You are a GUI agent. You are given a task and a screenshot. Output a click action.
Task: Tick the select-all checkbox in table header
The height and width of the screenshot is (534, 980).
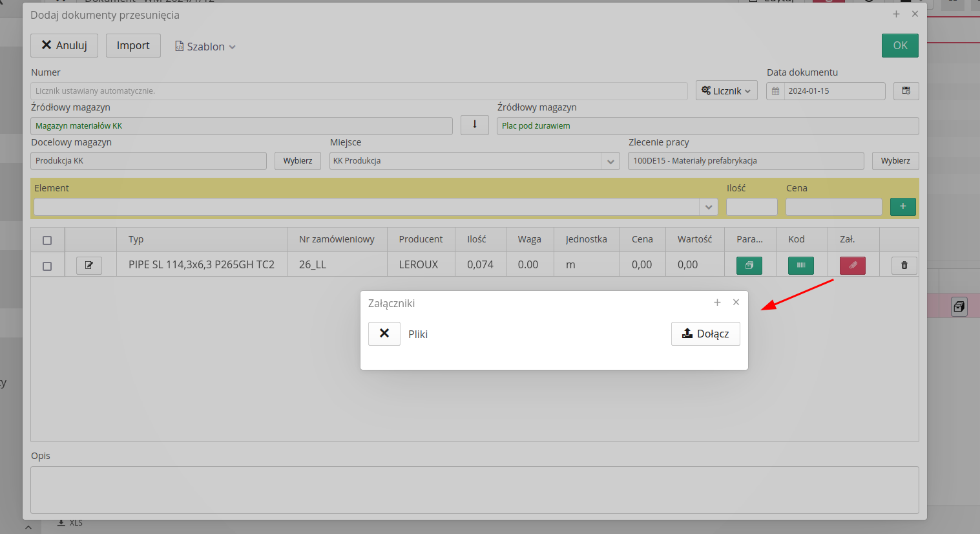pos(47,240)
